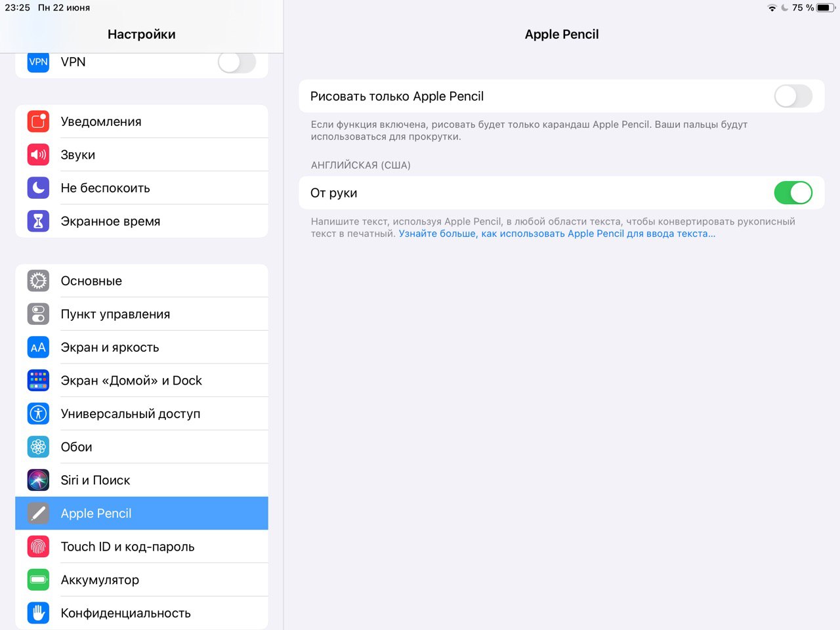
Task: Open Универсальный доступ settings
Action: [x=142, y=413]
